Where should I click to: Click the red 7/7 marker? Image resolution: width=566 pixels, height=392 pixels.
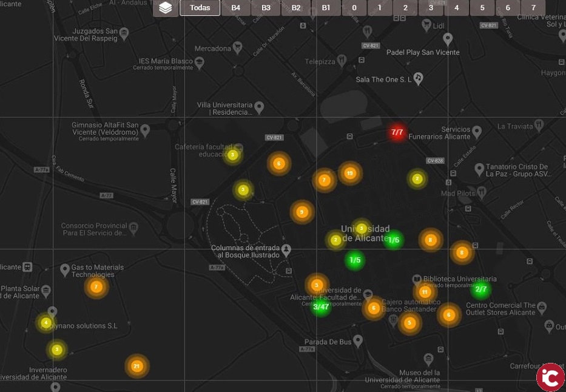pos(397,132)
